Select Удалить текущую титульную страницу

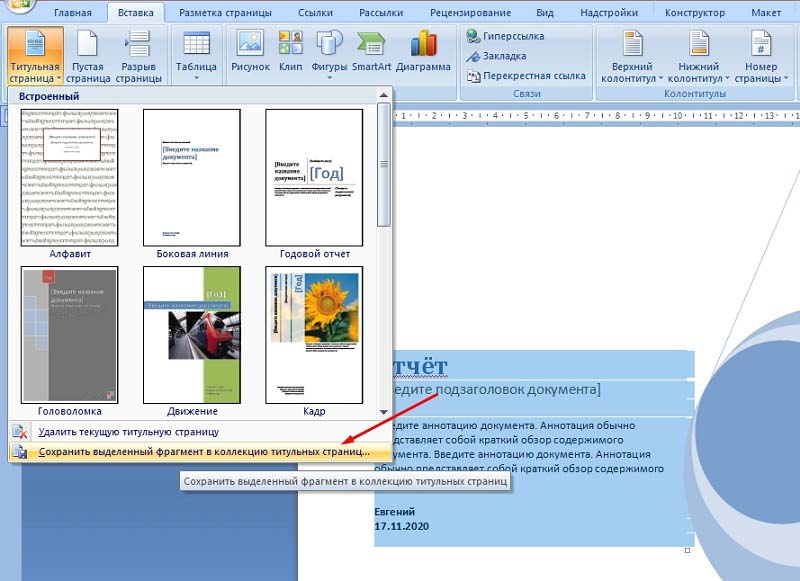(x=200, y=432)
